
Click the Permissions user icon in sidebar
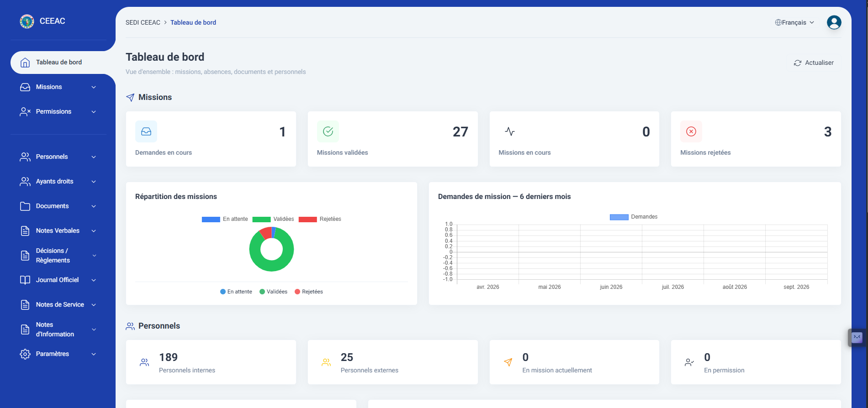25,112
